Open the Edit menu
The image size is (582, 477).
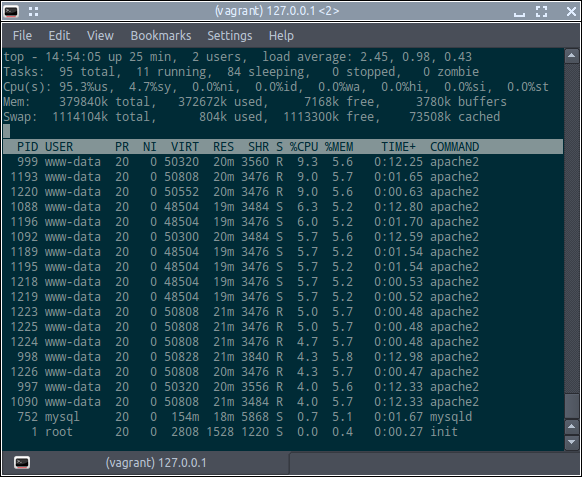(x=59, y=36)
